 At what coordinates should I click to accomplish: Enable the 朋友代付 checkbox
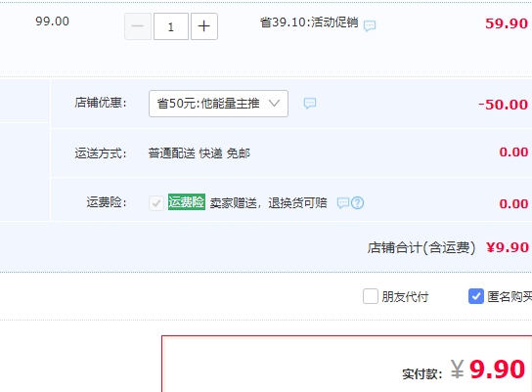(371, 296)
